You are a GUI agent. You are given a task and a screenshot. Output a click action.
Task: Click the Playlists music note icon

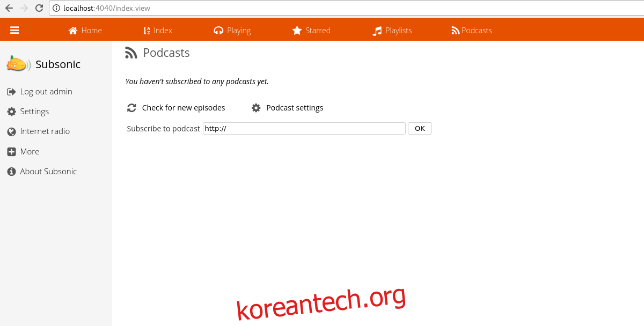[x=377, y=31]
